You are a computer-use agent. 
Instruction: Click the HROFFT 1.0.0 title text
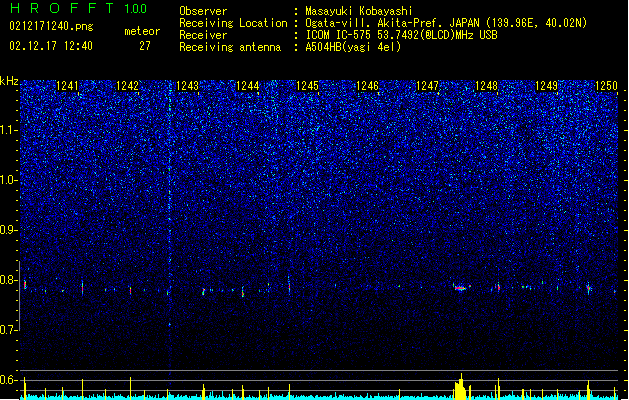tap(79, 8)
